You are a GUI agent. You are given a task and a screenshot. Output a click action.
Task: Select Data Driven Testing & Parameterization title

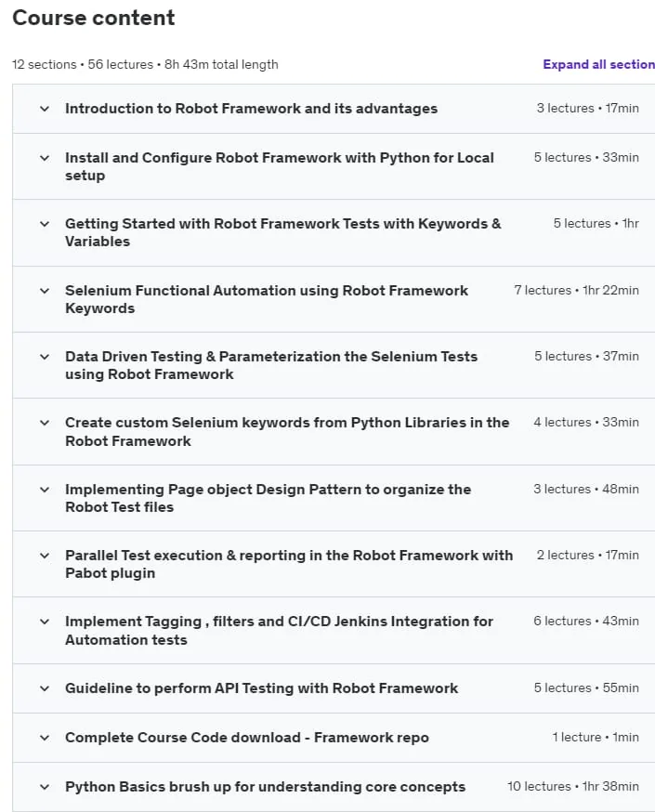click(x=271, y=365)
